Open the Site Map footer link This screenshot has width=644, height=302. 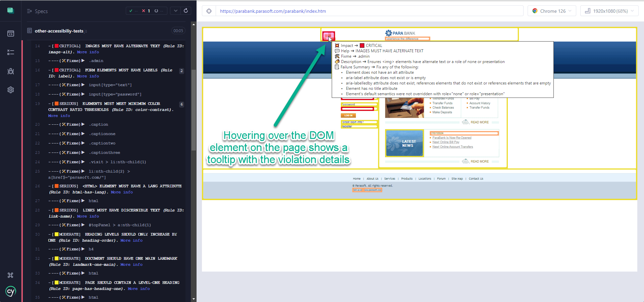tap(457, 179)
